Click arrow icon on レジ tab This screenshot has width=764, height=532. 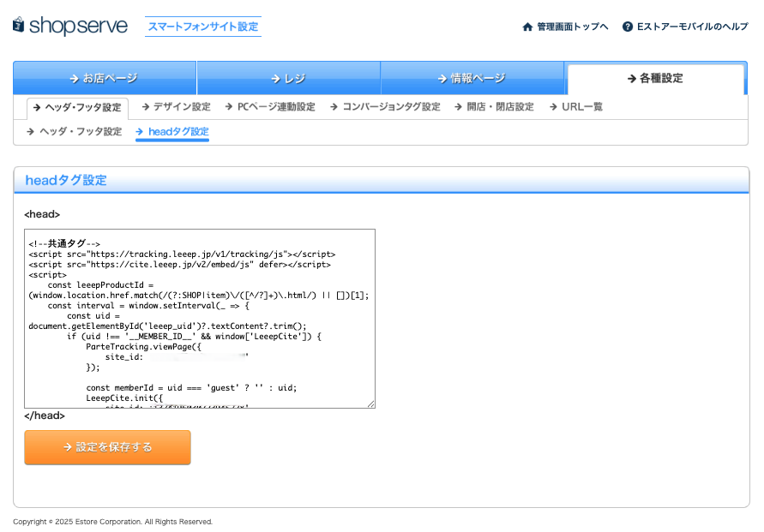[x=276, y=78]
